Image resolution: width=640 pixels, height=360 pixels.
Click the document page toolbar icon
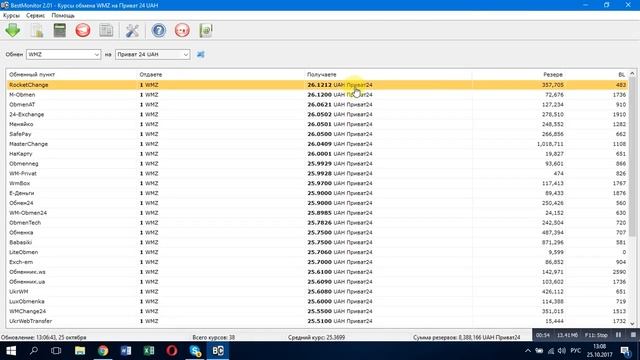pos(37,31)
